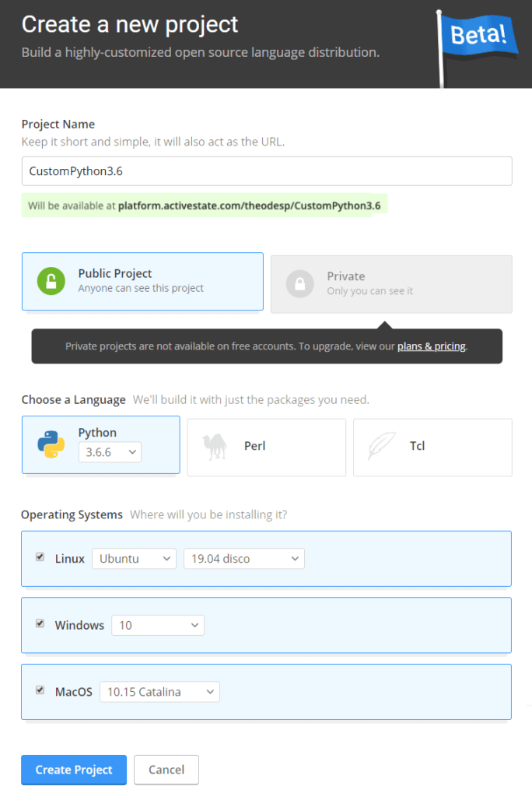The height and width of the screenshot is (797, 532).
Task: Open the Windows 10 version dropdown
Action: (157, 624)
